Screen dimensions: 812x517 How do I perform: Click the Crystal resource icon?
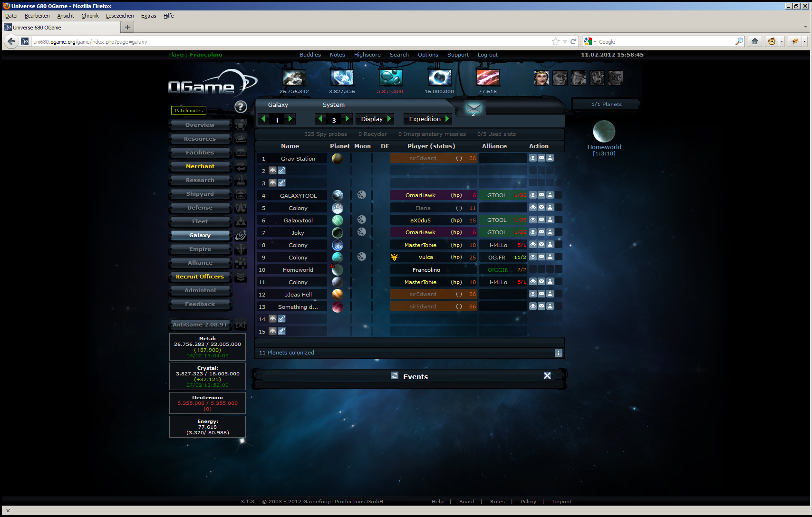tap(342, 77)
